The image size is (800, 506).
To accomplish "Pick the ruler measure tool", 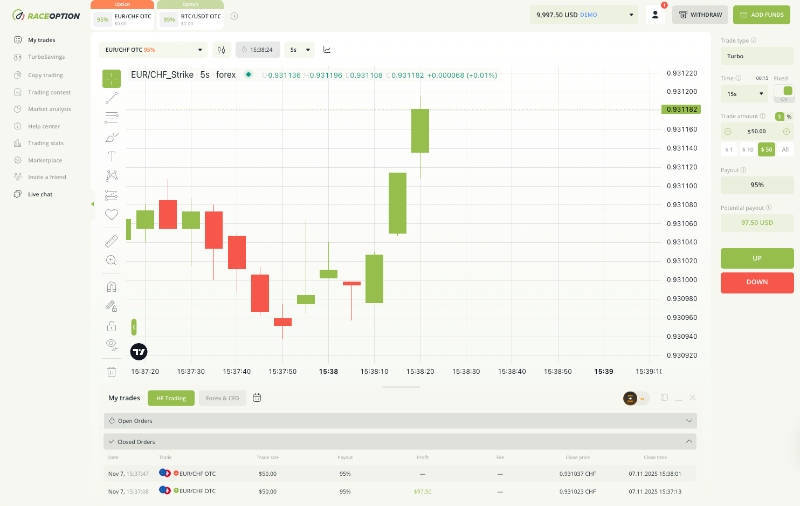I will click(111, 241).
